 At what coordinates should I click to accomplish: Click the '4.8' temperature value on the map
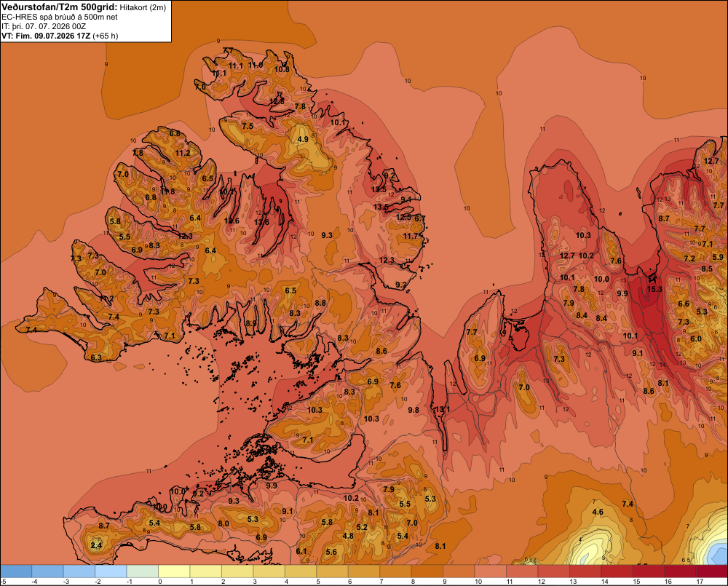(x=348, y=536)
